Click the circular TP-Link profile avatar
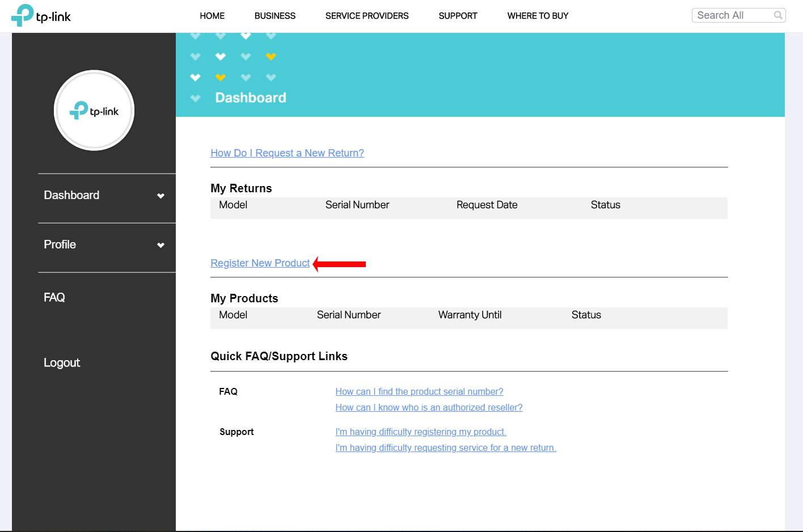The image size is (803, 532). pyautogui.click(x=94, y=110)
